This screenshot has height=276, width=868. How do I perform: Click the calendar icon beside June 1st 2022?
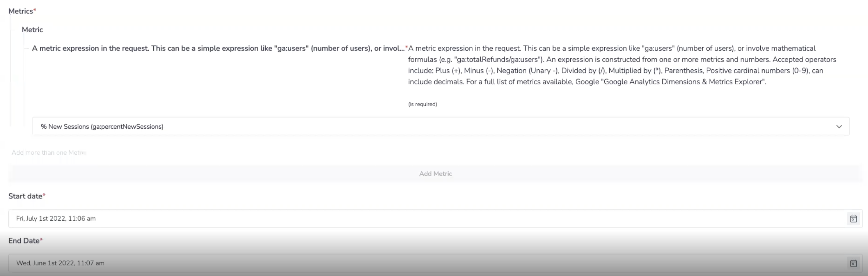click(x=853, y=263)
